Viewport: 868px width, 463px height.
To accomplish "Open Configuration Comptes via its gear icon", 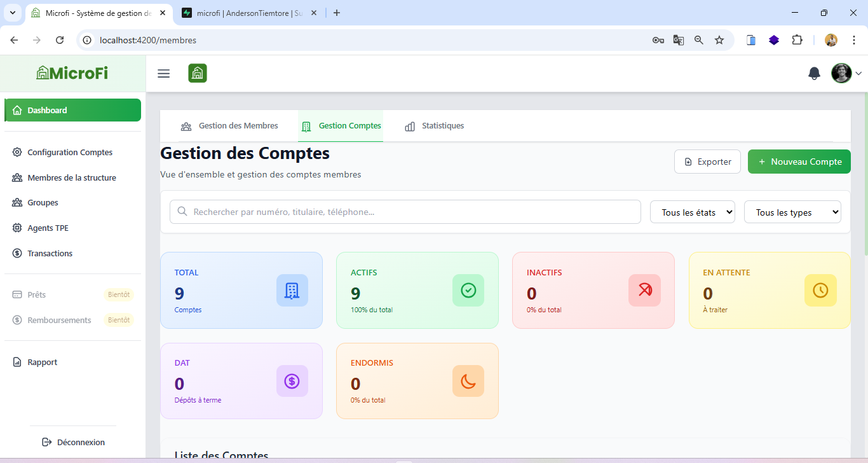I will click(x=17, y=152).
